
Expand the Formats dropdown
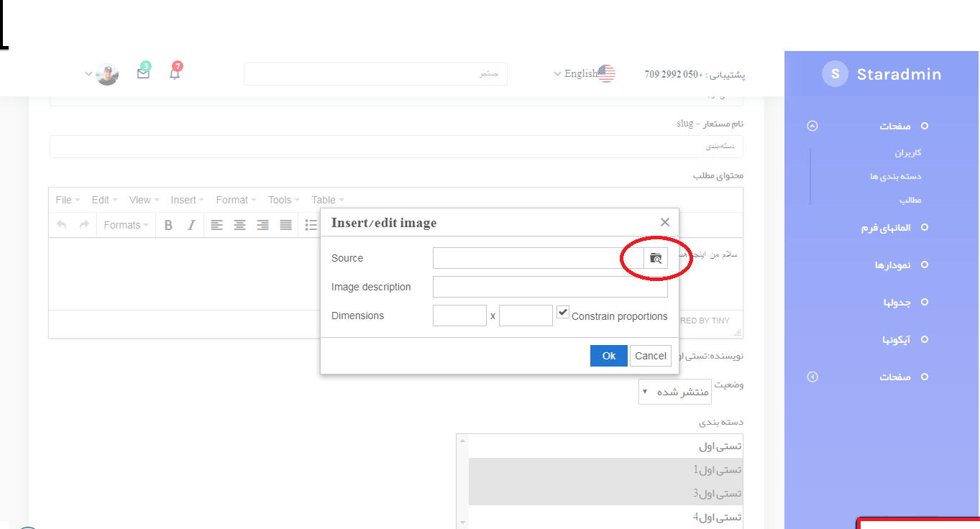click(126, 225)
